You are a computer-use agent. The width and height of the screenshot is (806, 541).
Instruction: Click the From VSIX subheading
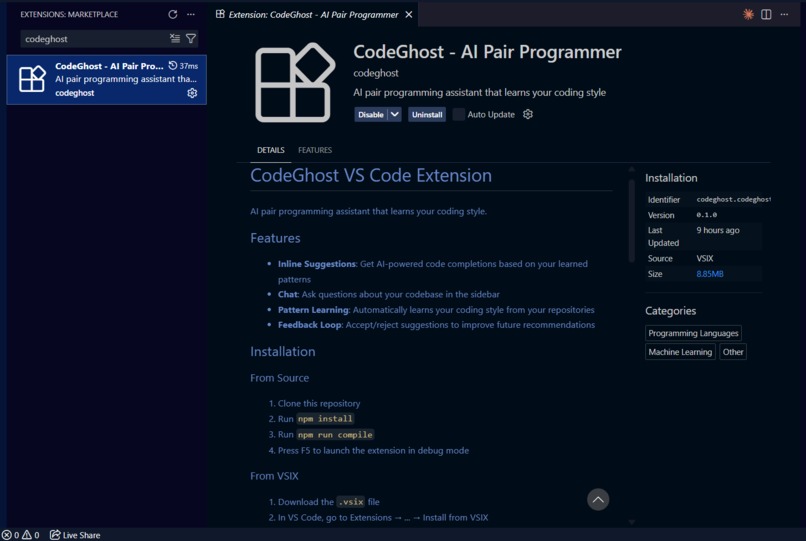pos(274,476)
